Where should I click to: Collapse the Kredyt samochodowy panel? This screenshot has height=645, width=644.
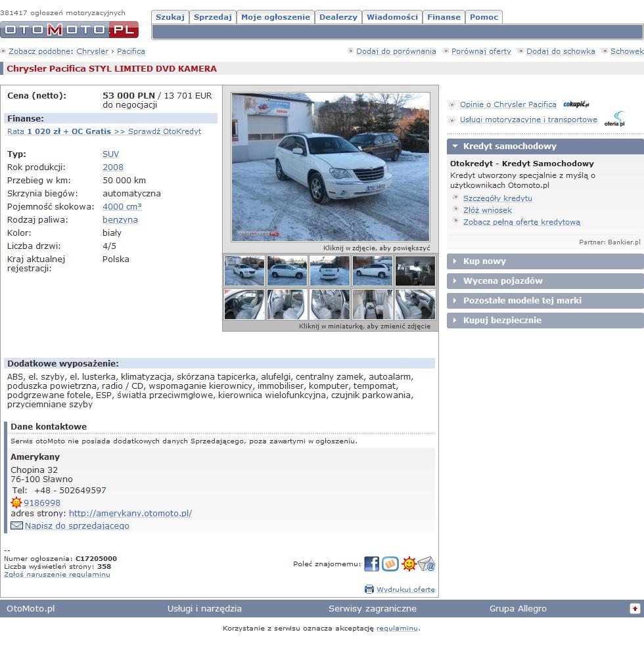coord(545,146)
